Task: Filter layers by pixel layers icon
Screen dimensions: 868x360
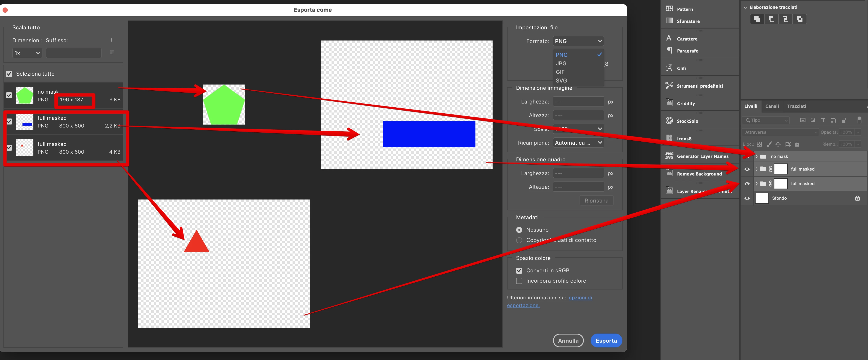Action: click(x=803, y=120)
